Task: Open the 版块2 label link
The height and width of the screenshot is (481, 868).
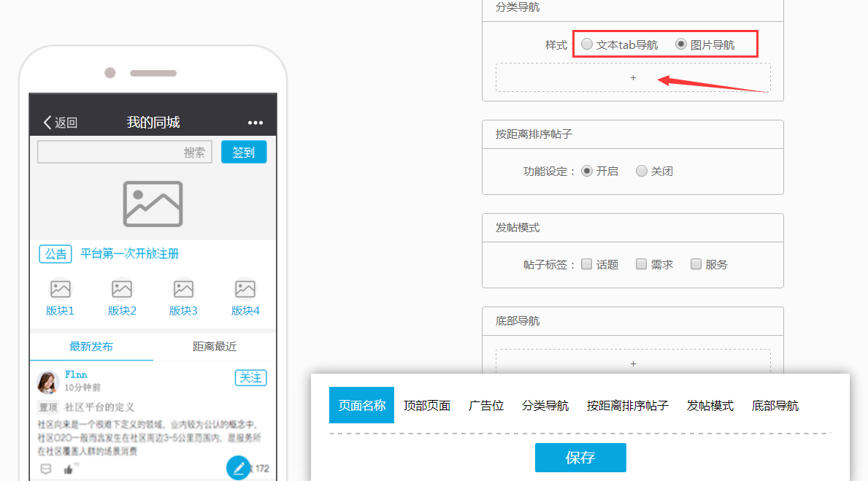Action: click(x=122, y=310)
